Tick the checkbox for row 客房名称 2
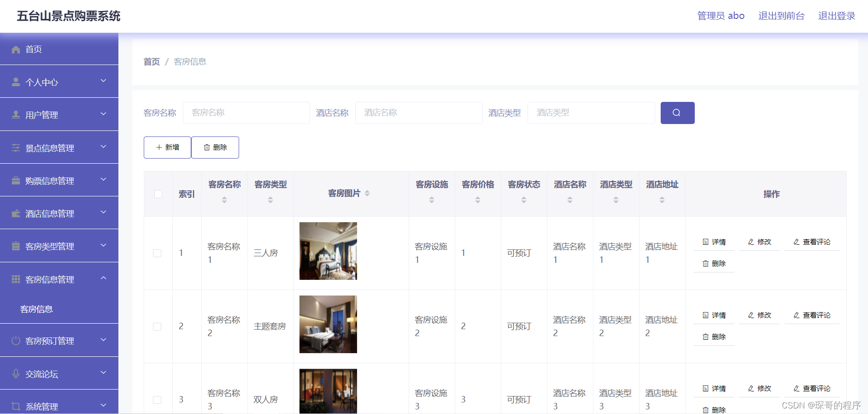Viewport: 868px width, 414px height. point(157,326)
